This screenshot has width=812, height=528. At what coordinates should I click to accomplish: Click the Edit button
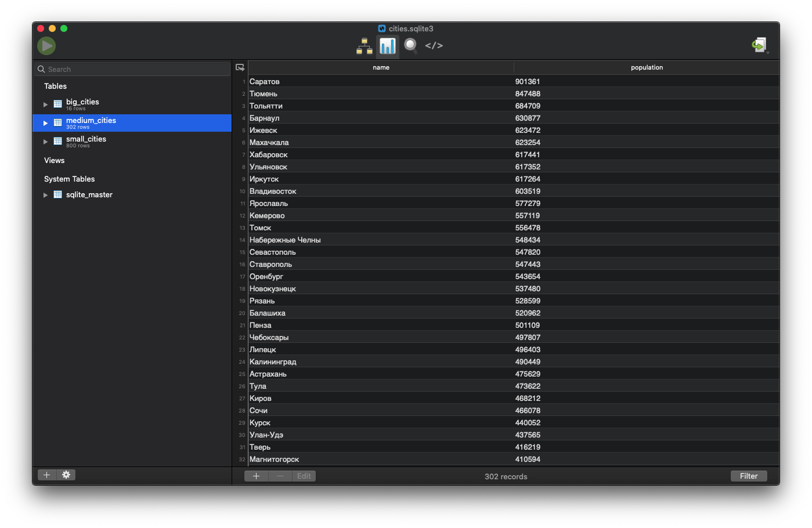point(304,476)
